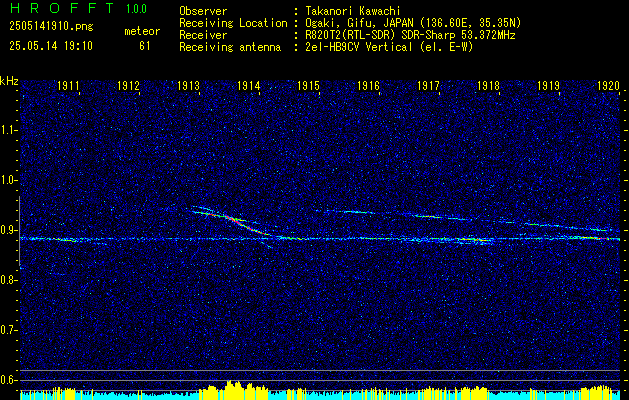Click the 1.1 kHz frequency axis label
The width and height of the screenshot is (629, 400).
[8, 130]
